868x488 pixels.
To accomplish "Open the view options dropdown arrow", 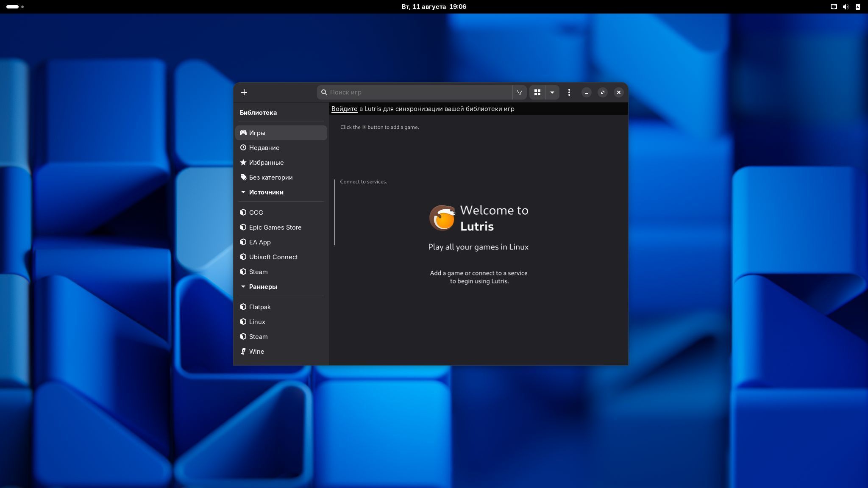I will (x=552, y=92).
